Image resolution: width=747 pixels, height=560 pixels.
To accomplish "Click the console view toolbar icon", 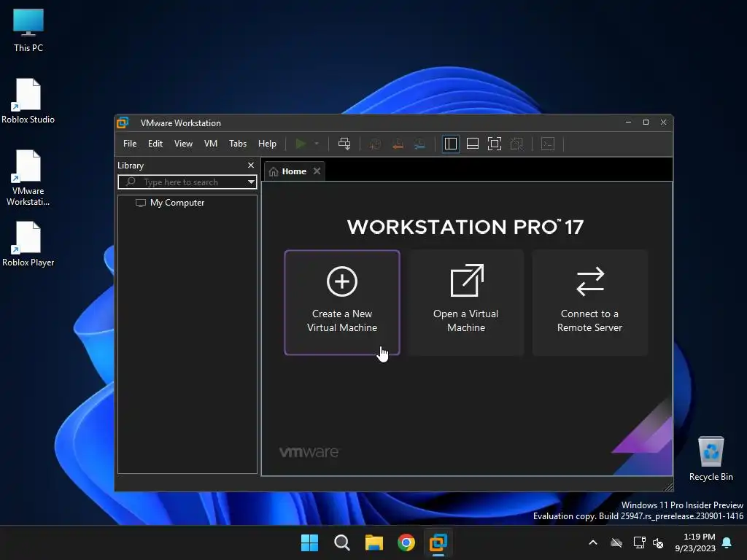I will click(548, 144).
